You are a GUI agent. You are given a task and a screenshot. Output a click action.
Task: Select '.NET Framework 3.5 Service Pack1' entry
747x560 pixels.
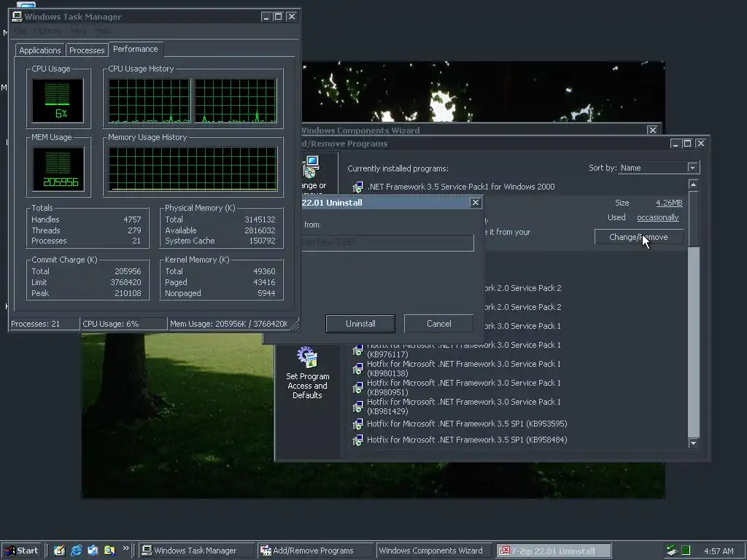461,187
